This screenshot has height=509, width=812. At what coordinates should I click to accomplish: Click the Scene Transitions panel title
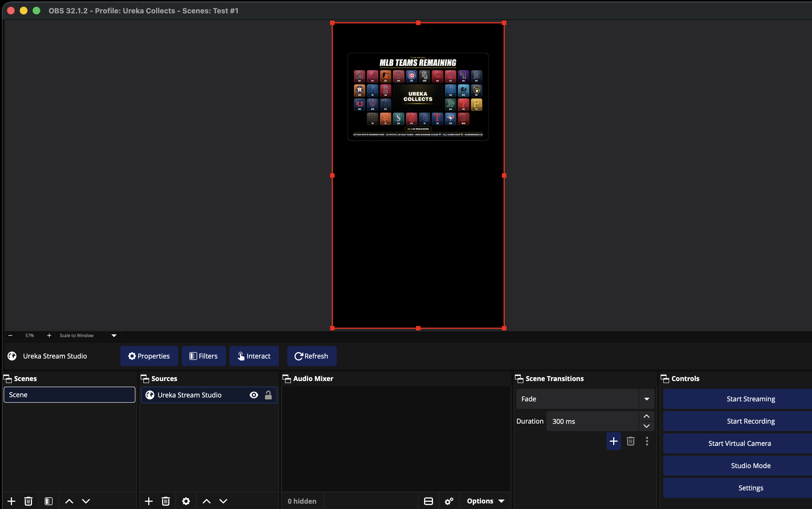click(554, 379)
